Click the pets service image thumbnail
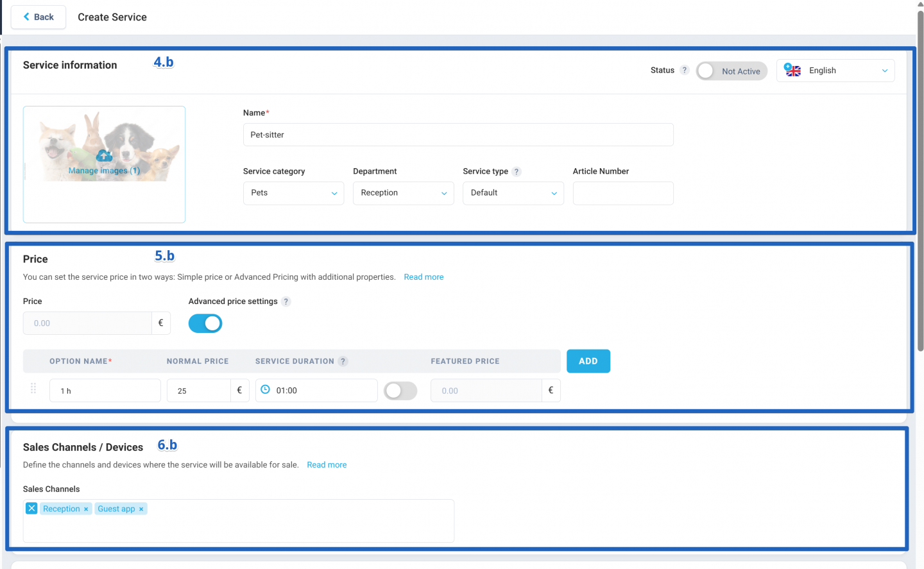The image size is (924, 569). pyautogui.click(x=104, y=164)
